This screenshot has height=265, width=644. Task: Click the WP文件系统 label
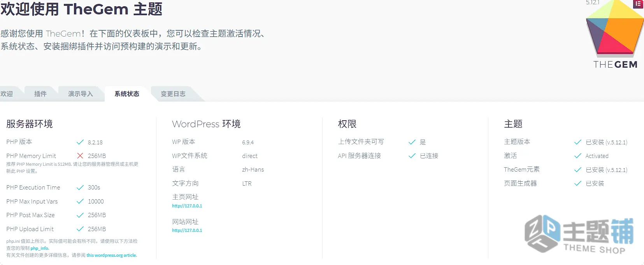click(x=190, y=156)
